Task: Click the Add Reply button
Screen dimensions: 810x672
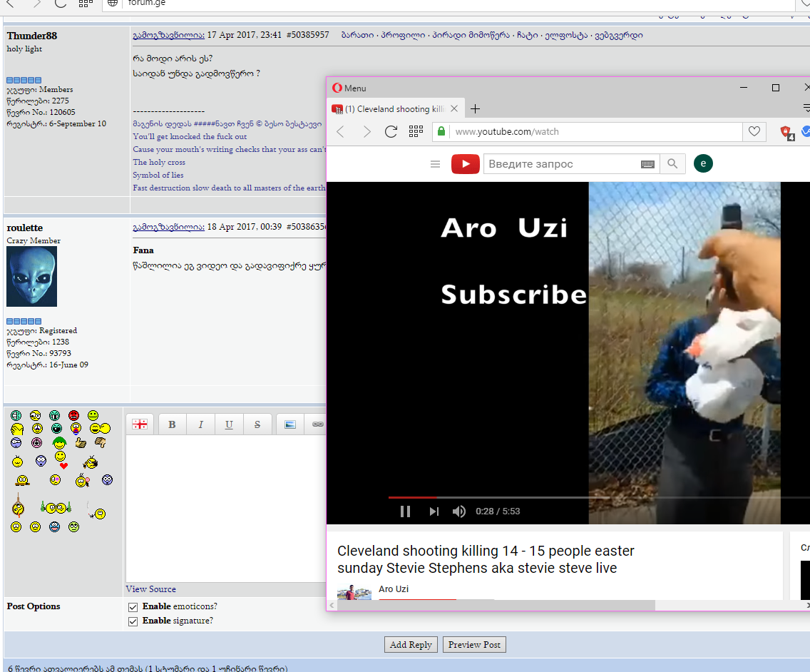Action: pyautogui.click(x=411, y=645)
